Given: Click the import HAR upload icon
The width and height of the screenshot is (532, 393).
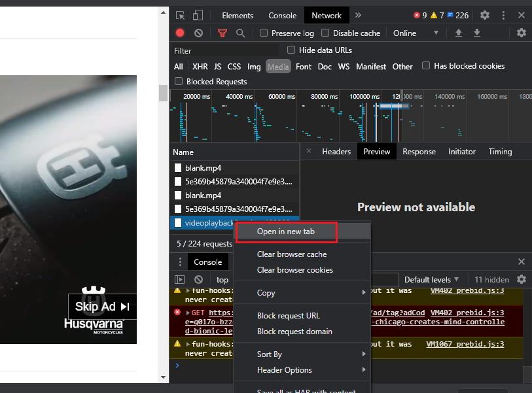Looking at the screenshot, I should (458, 33).
